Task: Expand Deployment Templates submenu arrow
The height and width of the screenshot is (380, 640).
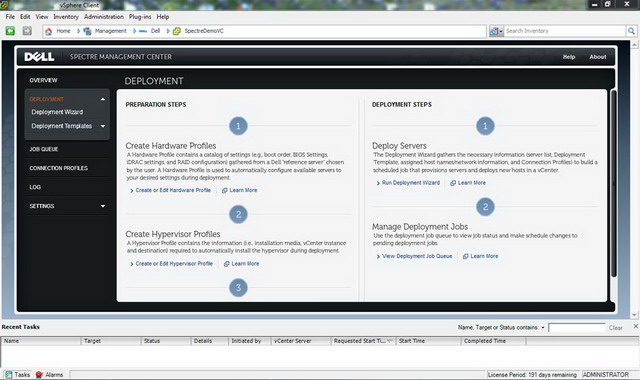Action: (x=103, y=126)
